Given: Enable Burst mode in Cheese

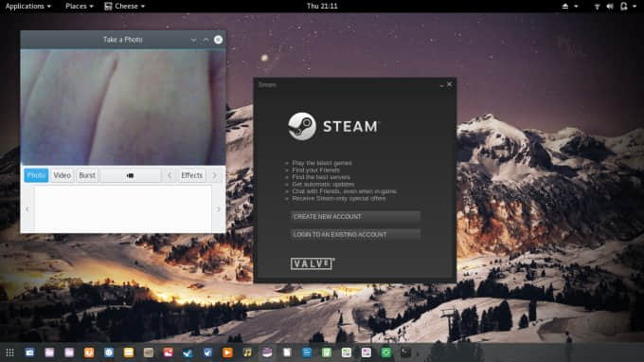Looking at the screenshot, I should click(87, 175).
